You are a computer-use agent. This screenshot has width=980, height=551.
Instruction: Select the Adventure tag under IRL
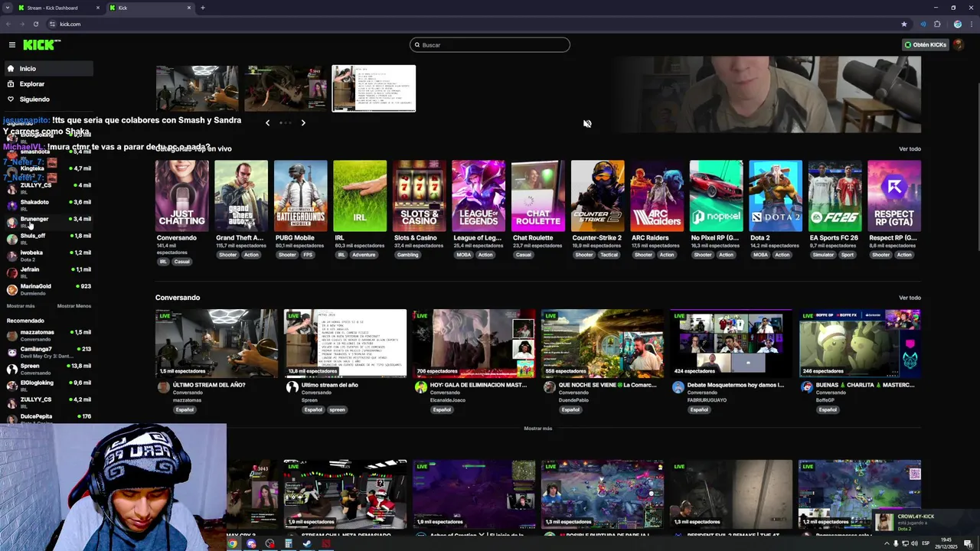[x=364, y=255]
